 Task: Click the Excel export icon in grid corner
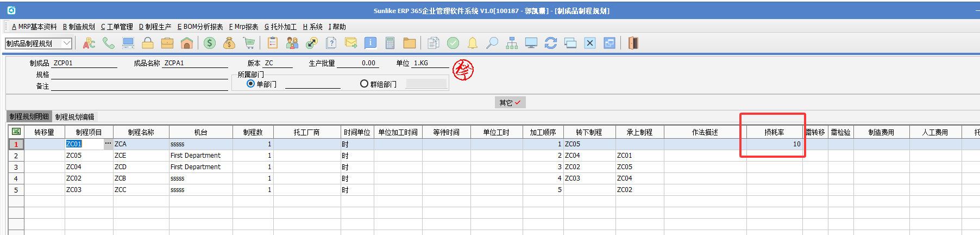16,132
